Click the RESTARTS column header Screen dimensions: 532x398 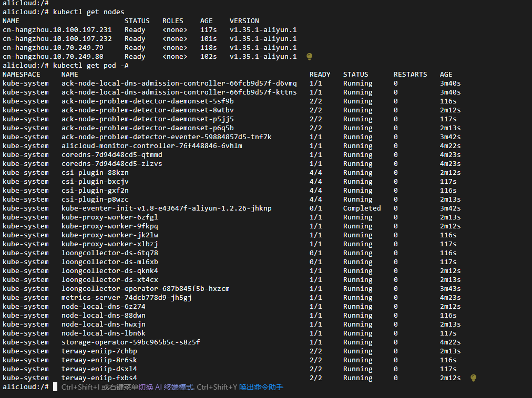click(410, 75)
